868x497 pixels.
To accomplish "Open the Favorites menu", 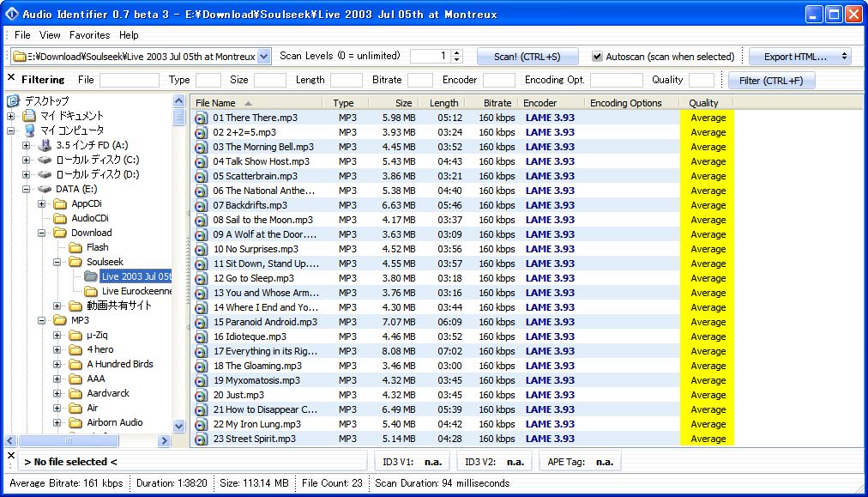I will [x=90, y=35].
